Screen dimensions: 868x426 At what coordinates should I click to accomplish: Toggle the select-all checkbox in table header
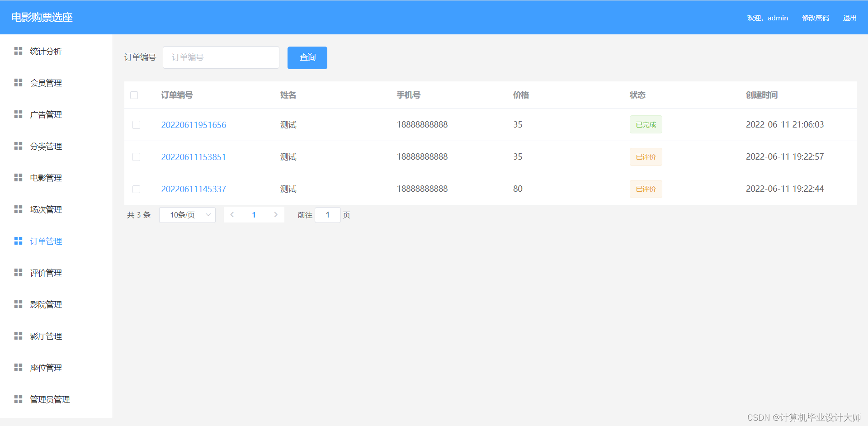point(134,95)
